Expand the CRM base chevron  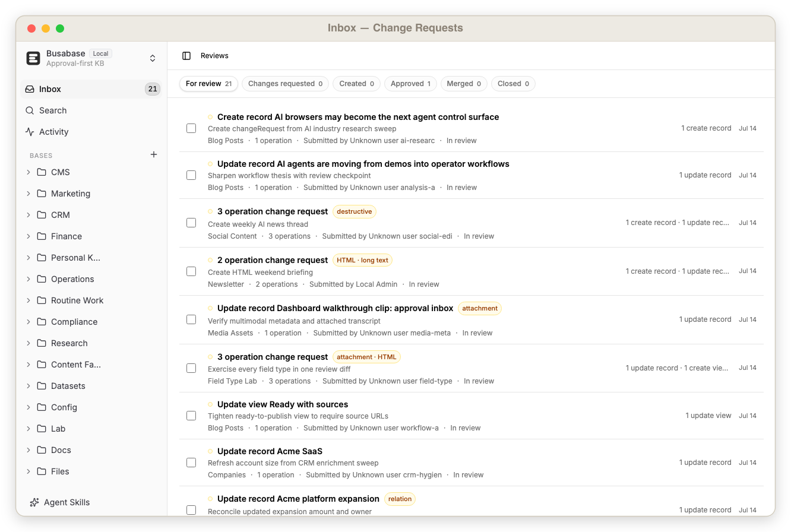pyautogui.click(x=28, y=215)
